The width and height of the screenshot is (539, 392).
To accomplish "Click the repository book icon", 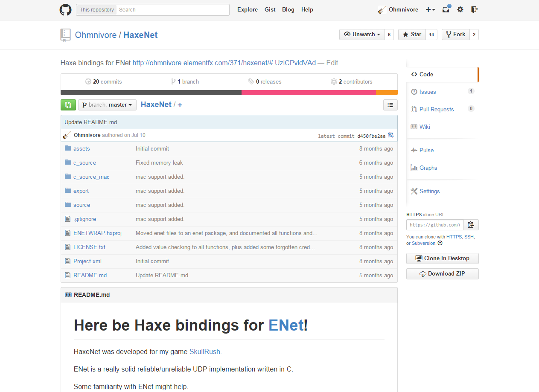I will coord(65,35).
